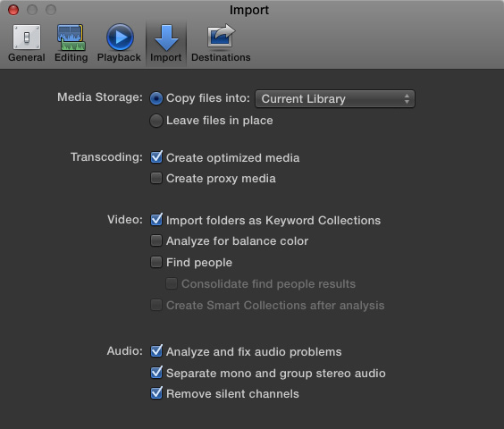Viewport: 504px width, 429px height.
Task: Toggle Analyze and fix audio problems
Action: point(156,351)
